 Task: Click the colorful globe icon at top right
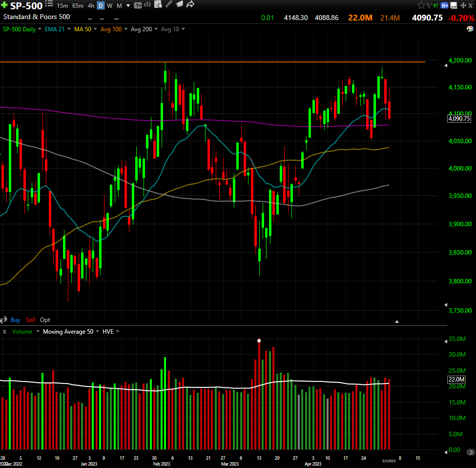470,29
